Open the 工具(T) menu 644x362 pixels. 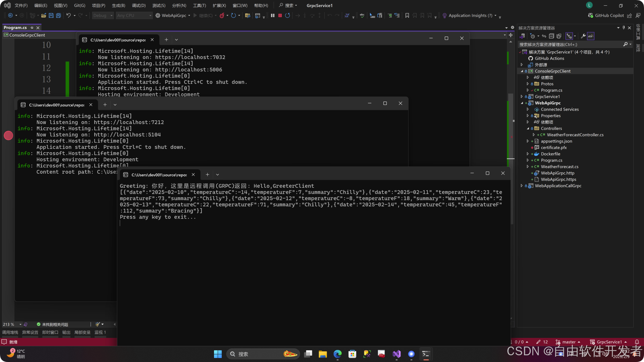click(x=199, y=5)
